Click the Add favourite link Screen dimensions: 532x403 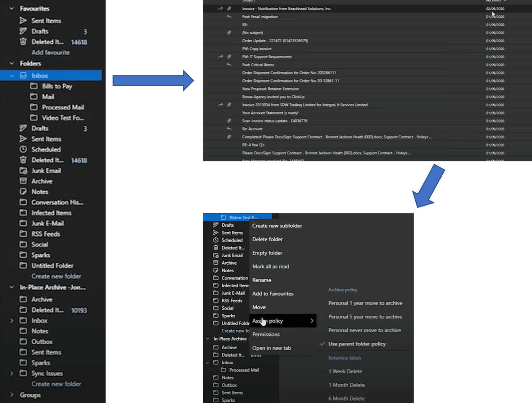tap(51, 53)
